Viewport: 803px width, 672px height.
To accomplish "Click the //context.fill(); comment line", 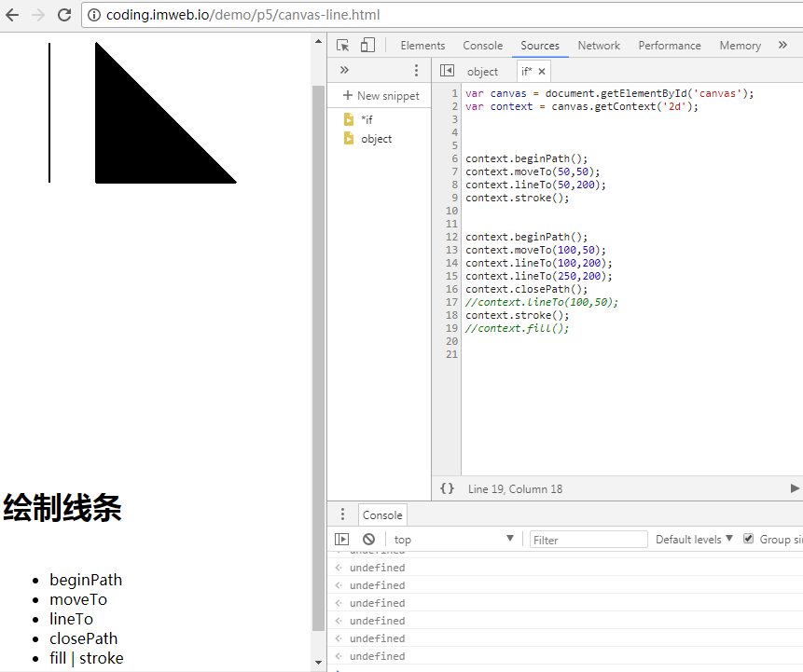I will point(517,328).
